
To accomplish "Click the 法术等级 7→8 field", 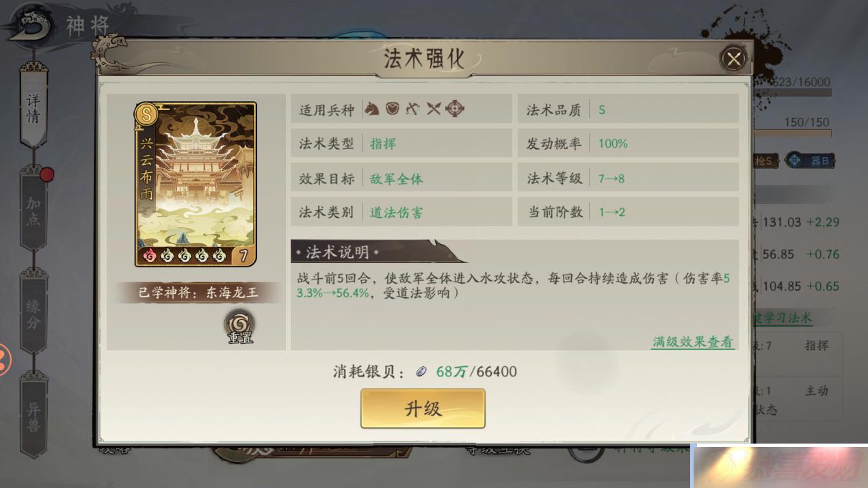I will [628, 178].
